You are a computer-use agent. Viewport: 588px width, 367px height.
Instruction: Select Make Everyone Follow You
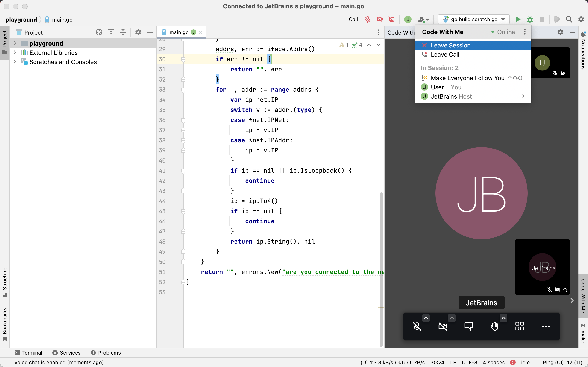pos(467,78)
